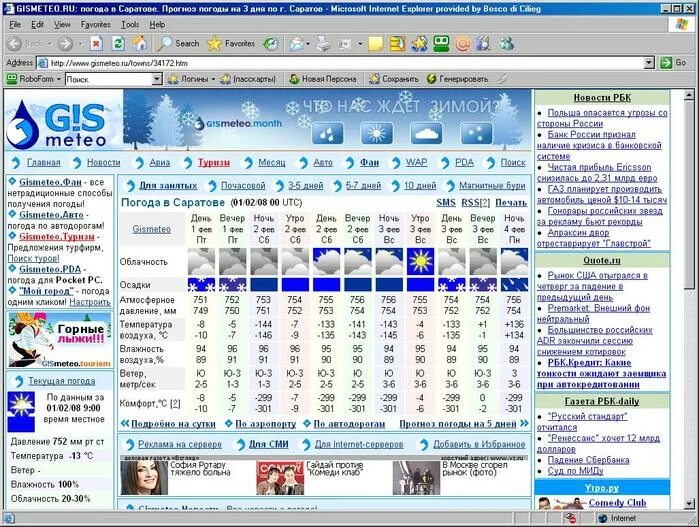The height and width of the screenshot is (527, 699).
Task: Open the View menu
Action: [x=62, y=25]
